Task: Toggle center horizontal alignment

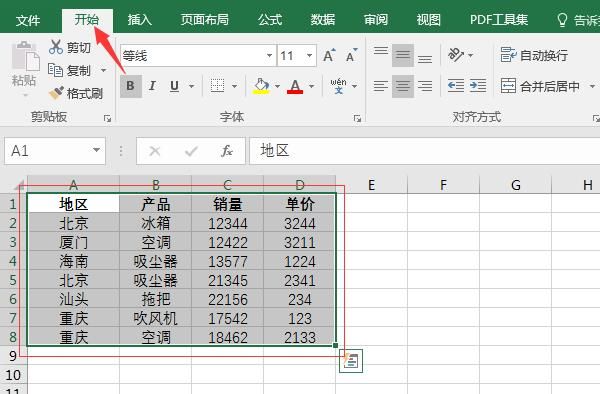Action: click(403, 86)
